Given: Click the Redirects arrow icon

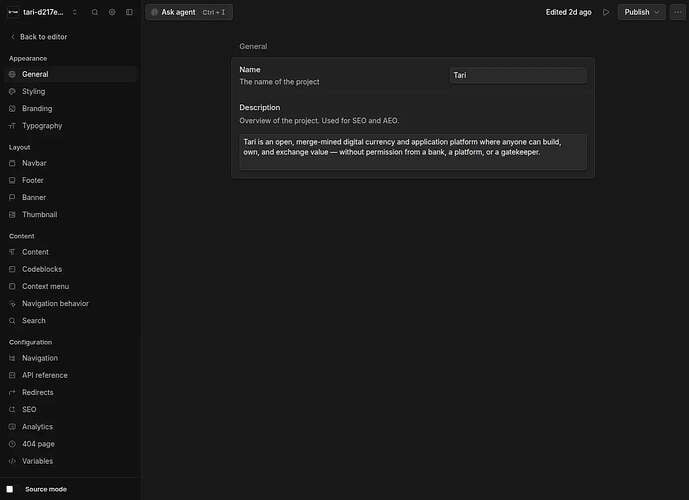Looking at the screenshot, I should [12, 392].
